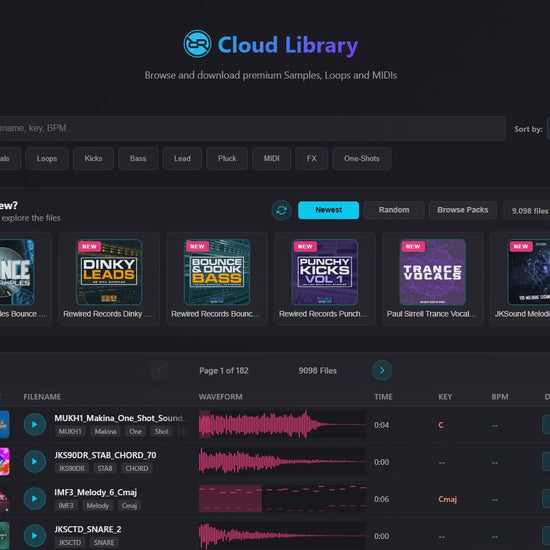
Task: Open the Dinky Leads pack thumbnail
Action: pyautogui.click(x=109, y=272)
